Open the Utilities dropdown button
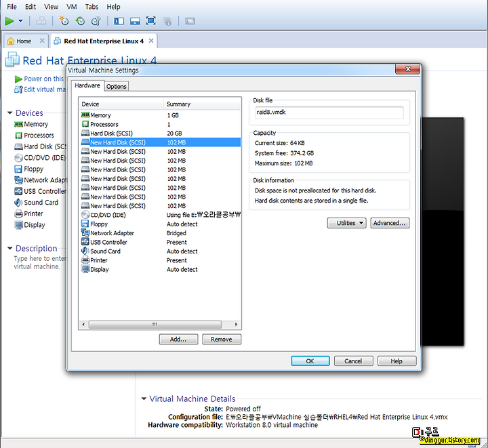The width and height of the screenshot is (488, 448). click(347, 223)
